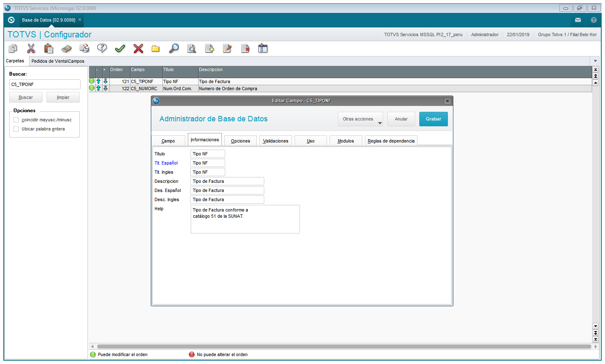Open the mail envelope icon
The image size is (605, 364).
point(578,20)
